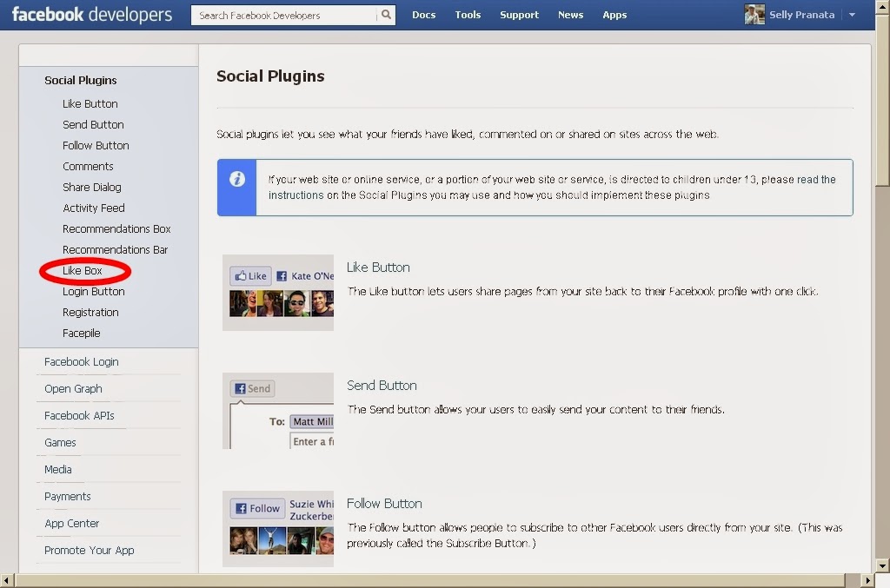Click the Send Button heading link

382,386
